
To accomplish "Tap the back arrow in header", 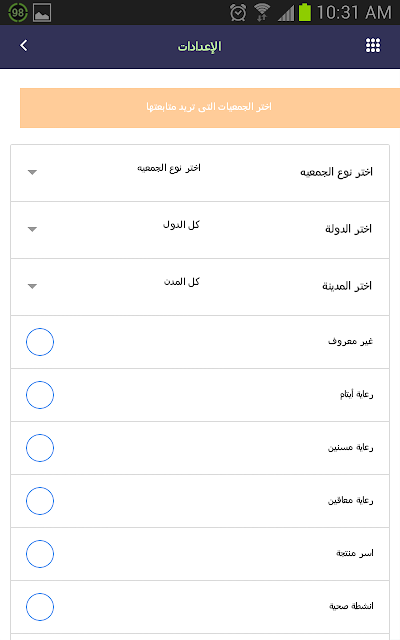I will coord(24,46).
